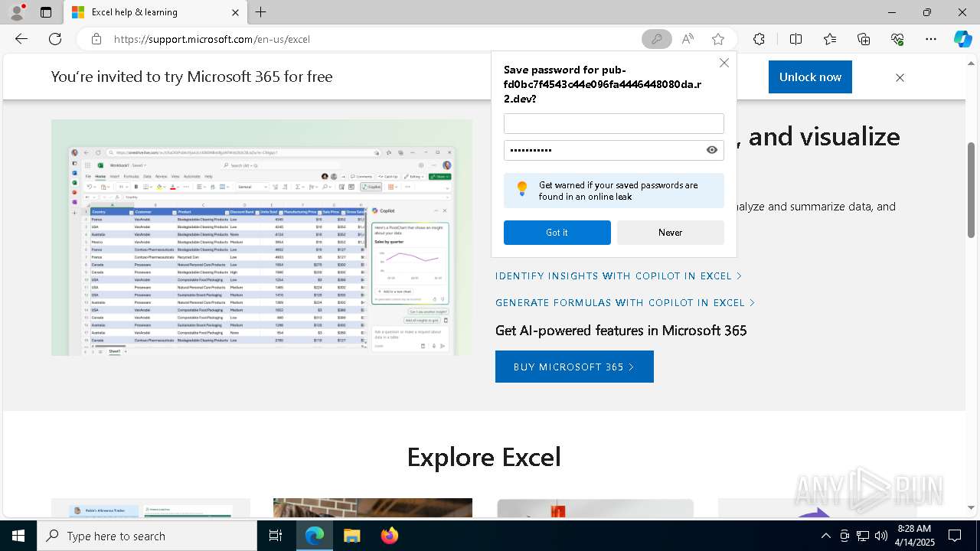Open the Extensions menu

click(x=759, y=39)
